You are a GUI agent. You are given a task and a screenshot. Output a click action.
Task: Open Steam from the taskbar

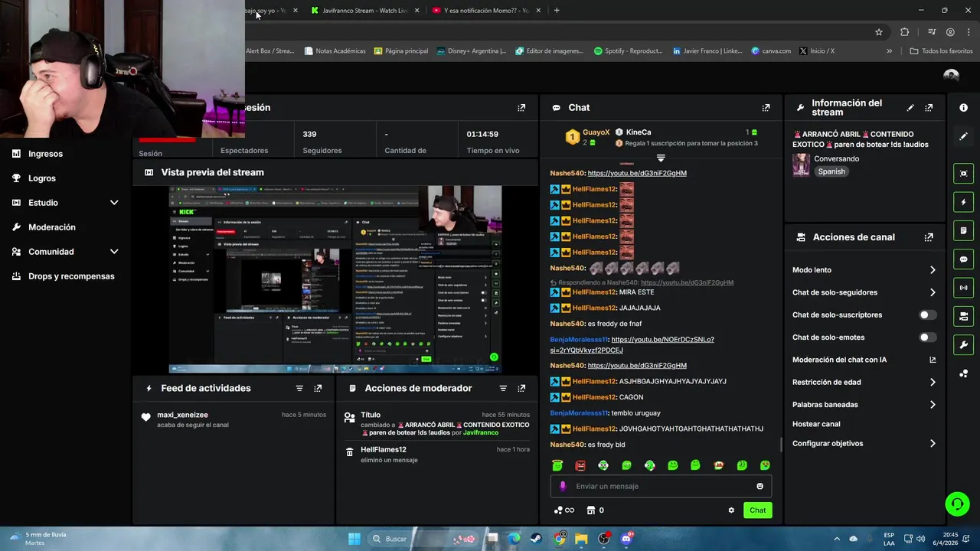tap(536, 539)
